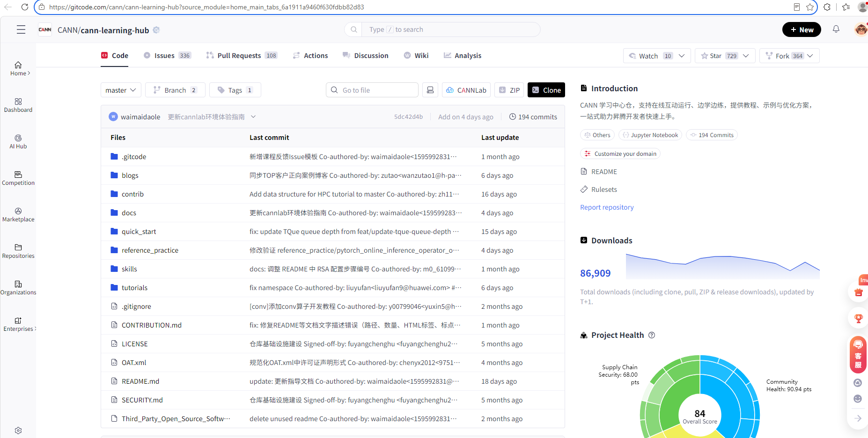Open Project Health help icon
This screenshot has height=438, width=868.
[x=652, y=335]
